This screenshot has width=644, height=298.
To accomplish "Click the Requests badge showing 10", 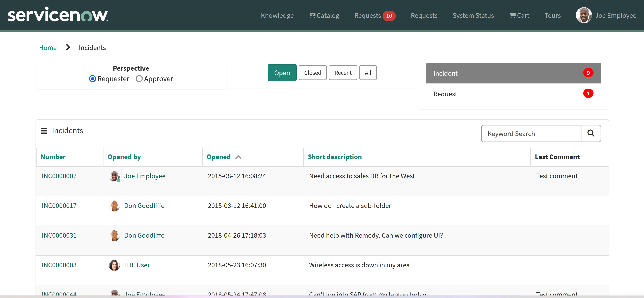I will (389, 16).
